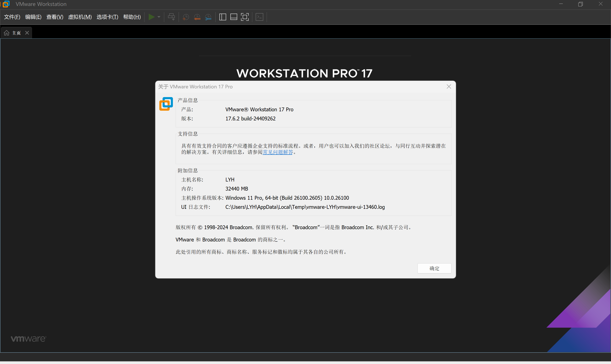The width and height of the screenshot is (611, 364).
Task: Toggle the library sidebar view icon
Action: click(223, 17)
